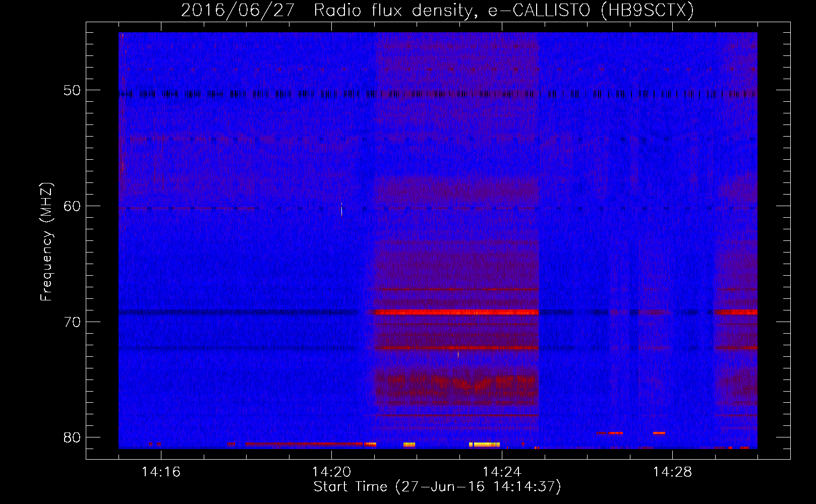Select the '70' frequency axis label
Image resolution: width=816 pixels, height=504 pixels.
tap(72, 322)
